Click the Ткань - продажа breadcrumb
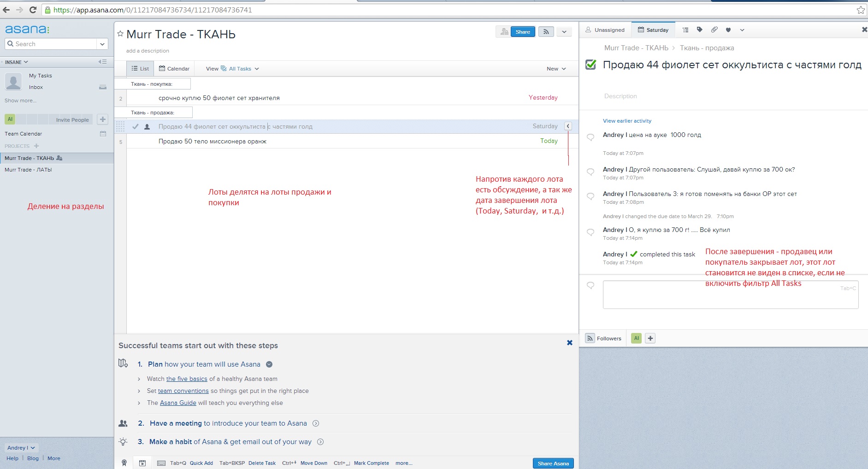 click(707, 48)
